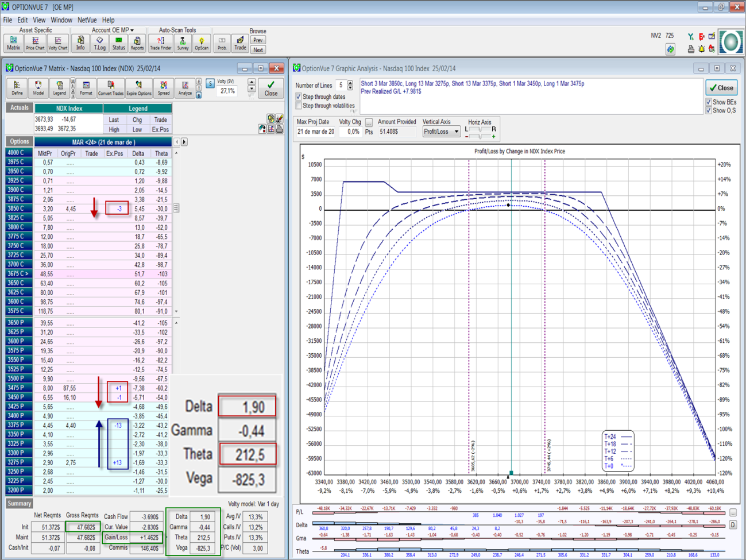Click the OptionVue round logo icon
746x560 pixels.
[x=731, y=42]
